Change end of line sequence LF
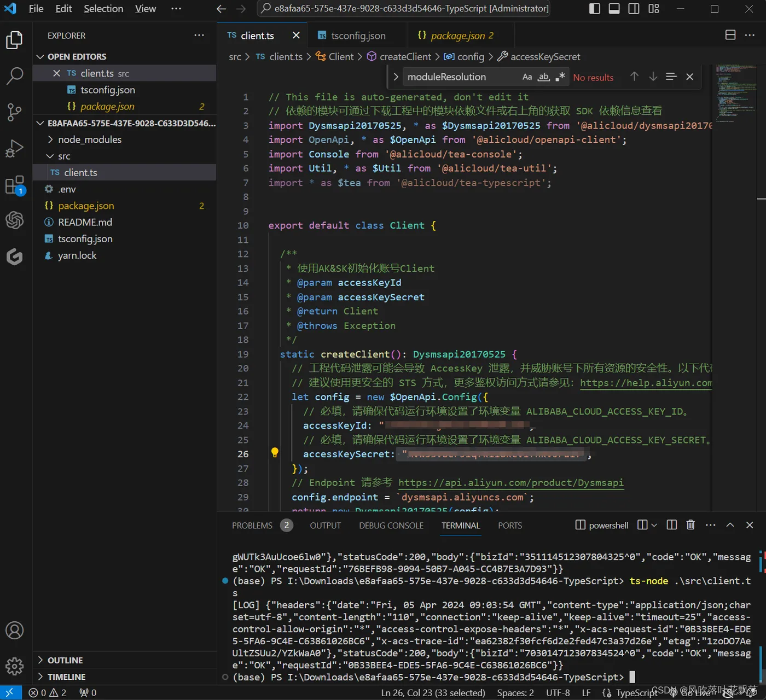The image size is (766, 700). click(586, 693)
